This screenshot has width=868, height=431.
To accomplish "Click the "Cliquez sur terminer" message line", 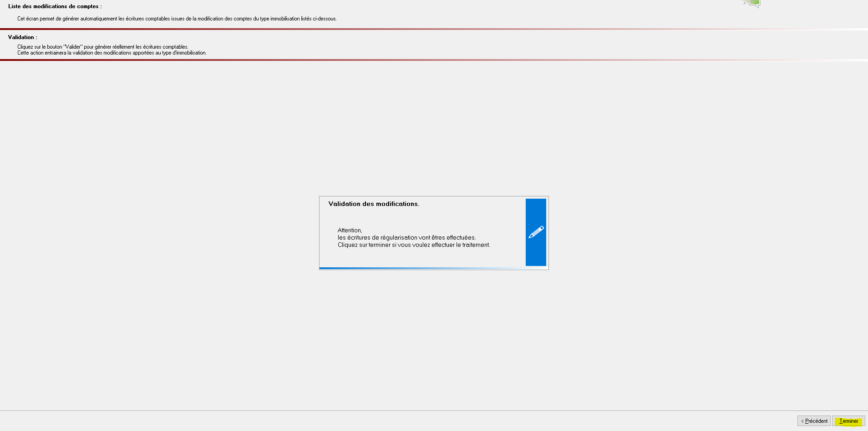I will (413, 245).
